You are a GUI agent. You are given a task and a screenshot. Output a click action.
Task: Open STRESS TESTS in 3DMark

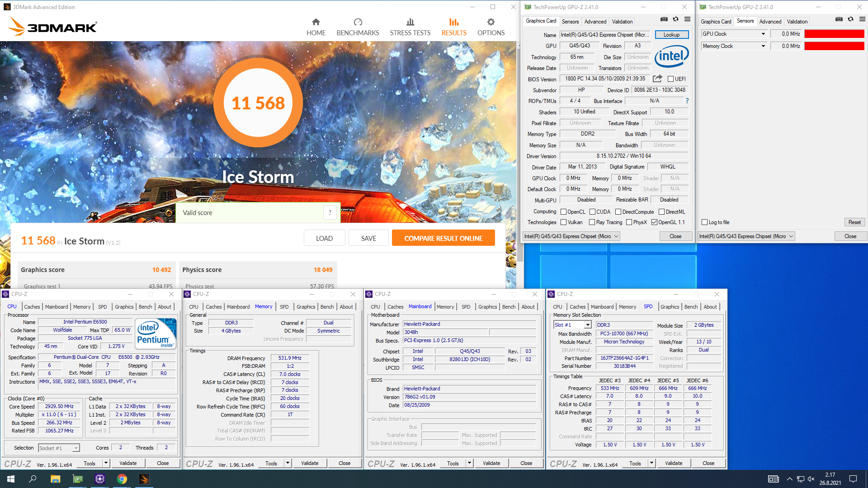[410, 27]
